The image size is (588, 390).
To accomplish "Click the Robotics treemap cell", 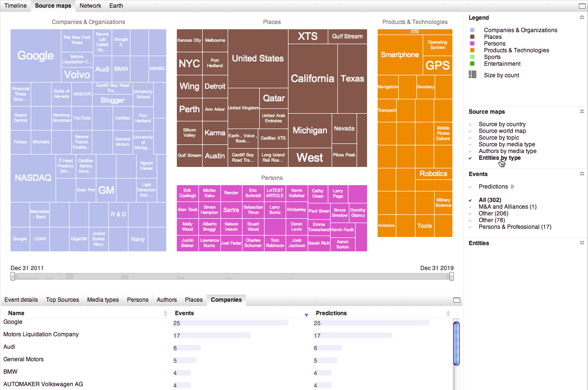I will 433,174.
